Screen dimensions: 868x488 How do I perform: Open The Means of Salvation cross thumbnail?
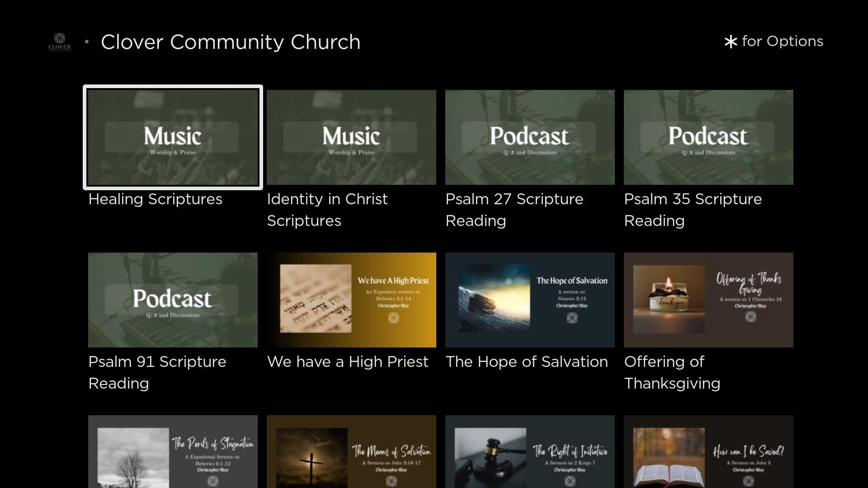pos(351,451)
